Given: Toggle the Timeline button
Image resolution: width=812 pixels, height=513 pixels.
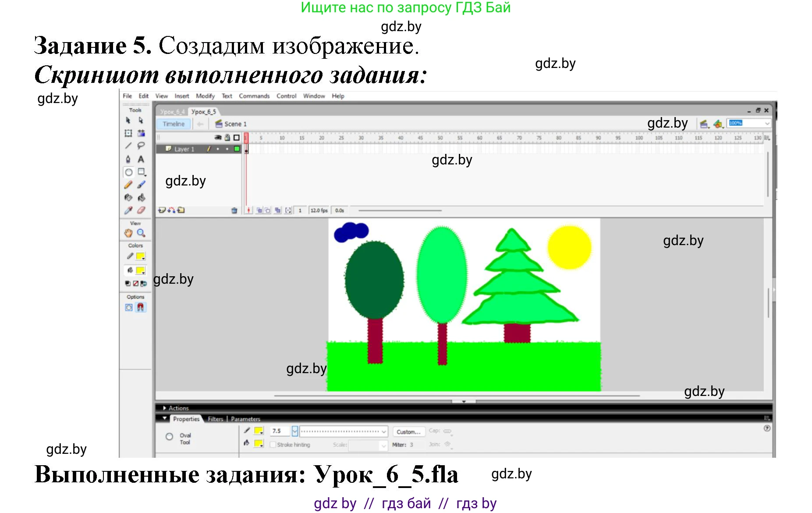Looking at the screenshot, I should pos(174,124).
